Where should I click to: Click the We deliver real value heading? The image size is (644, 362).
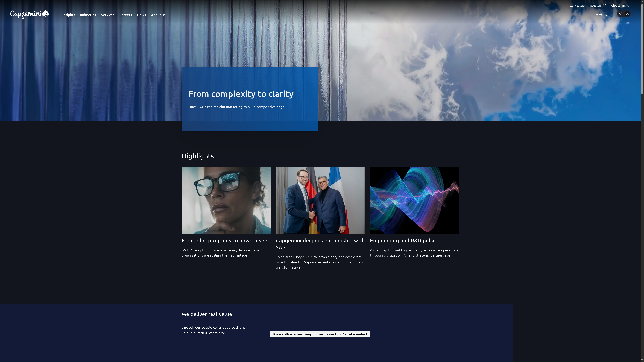coord(207,314)
